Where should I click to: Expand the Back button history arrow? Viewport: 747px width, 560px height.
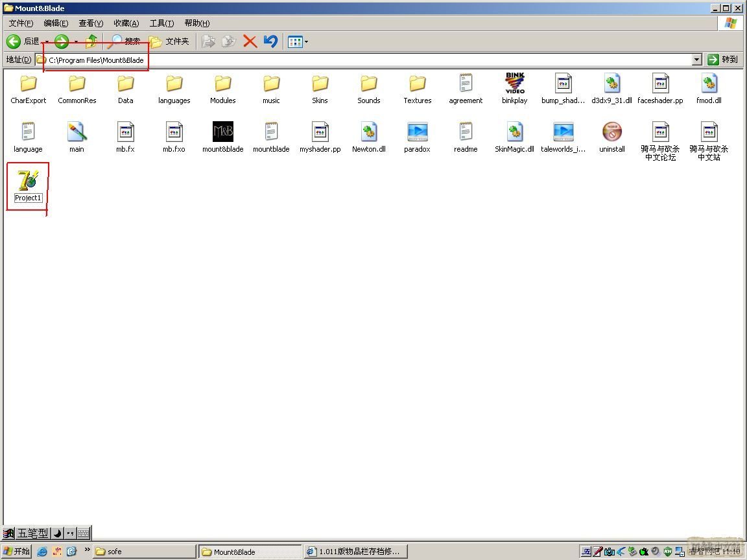47,41
